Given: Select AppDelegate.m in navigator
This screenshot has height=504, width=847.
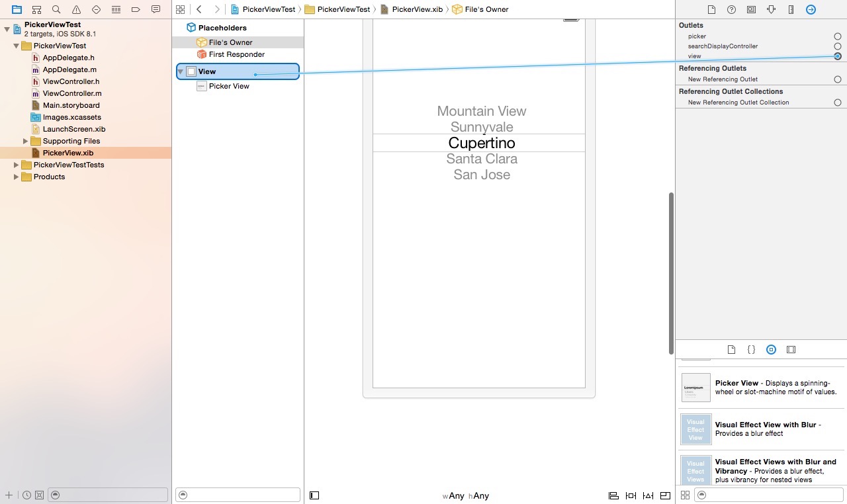Looking at the screenshot, I should 69,69.
